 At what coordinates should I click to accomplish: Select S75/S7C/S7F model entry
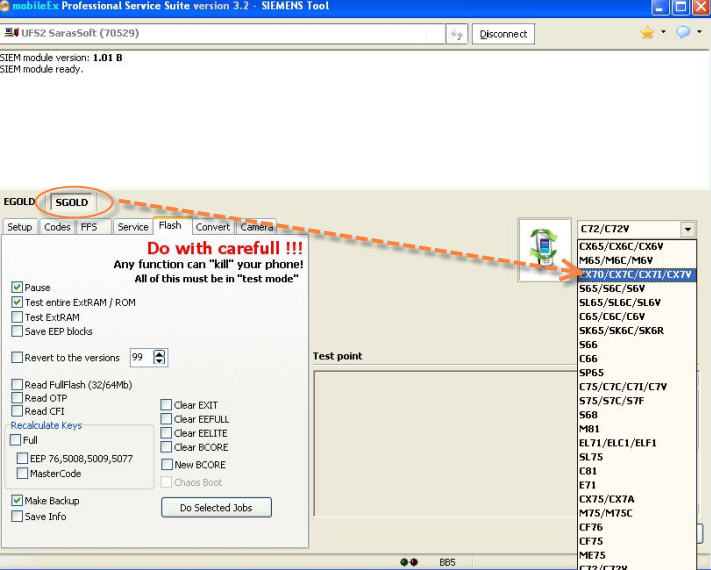click(x=637, y=401)
